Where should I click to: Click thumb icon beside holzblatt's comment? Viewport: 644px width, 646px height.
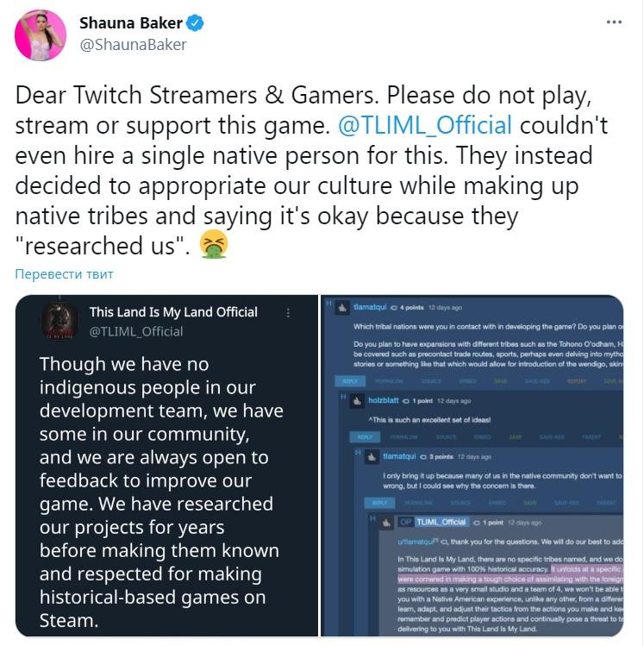tap(357, 401)
